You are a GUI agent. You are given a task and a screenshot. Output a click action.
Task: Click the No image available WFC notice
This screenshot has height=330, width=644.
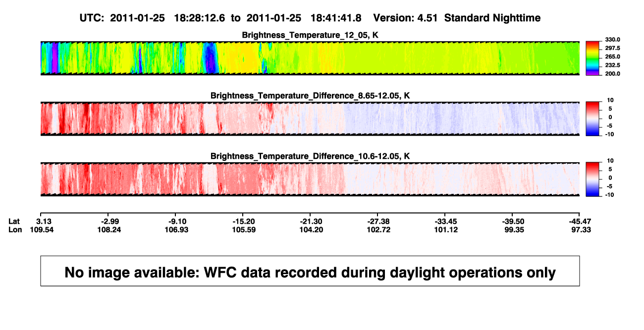pyautogui.click(x=310, y=271)
